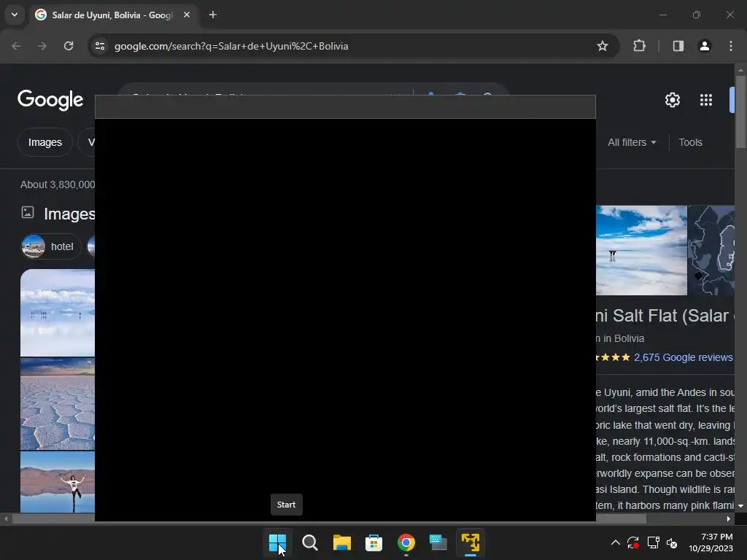This screenshot has height=560, width=747.
Task: Open the Google apps grid
Action: pos(706,100)
